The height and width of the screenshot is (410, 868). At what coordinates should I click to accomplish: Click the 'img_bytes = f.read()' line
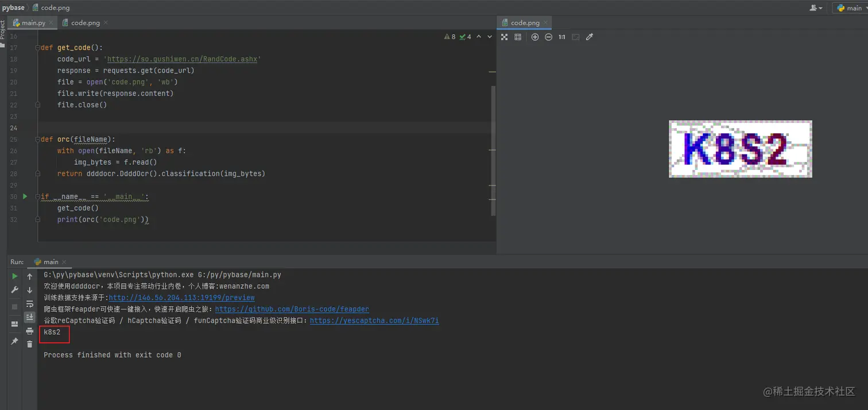point(115,163)
